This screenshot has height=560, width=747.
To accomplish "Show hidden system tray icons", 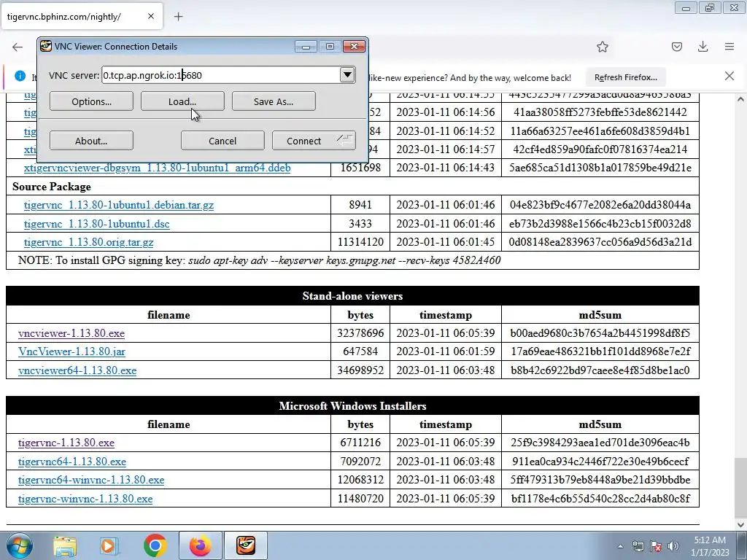I will (x=620, y=547).
